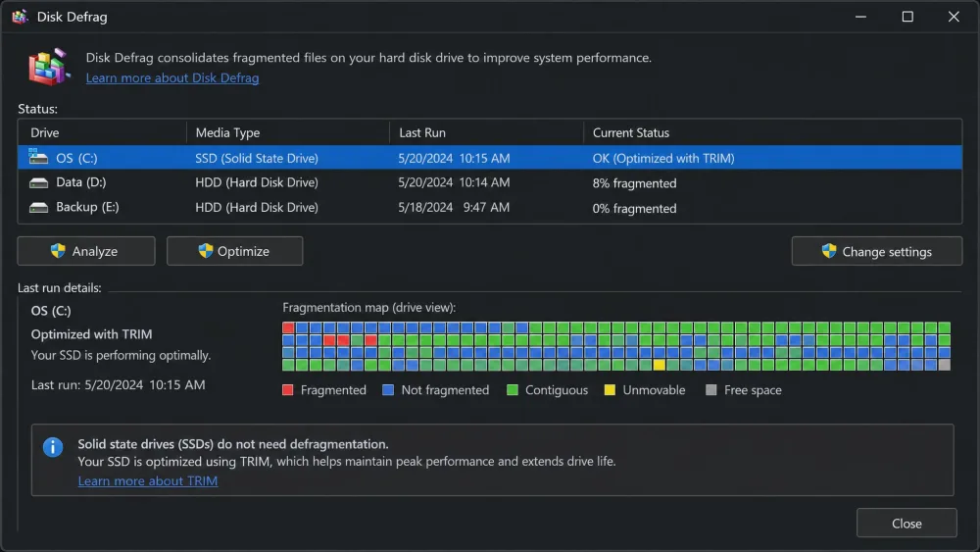Click Data (D:) HDD media type cell

(x=256, y=182)
